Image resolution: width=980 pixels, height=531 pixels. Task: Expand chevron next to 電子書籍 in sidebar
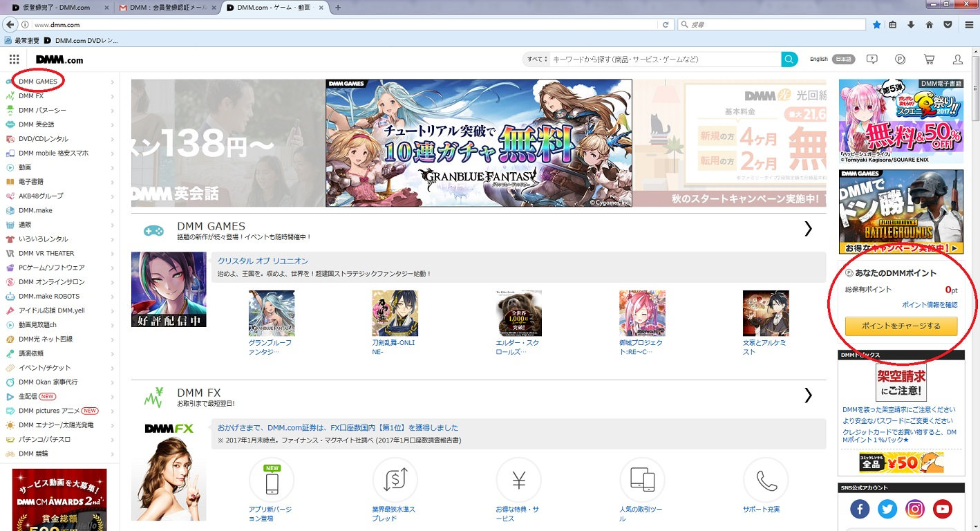113,182
